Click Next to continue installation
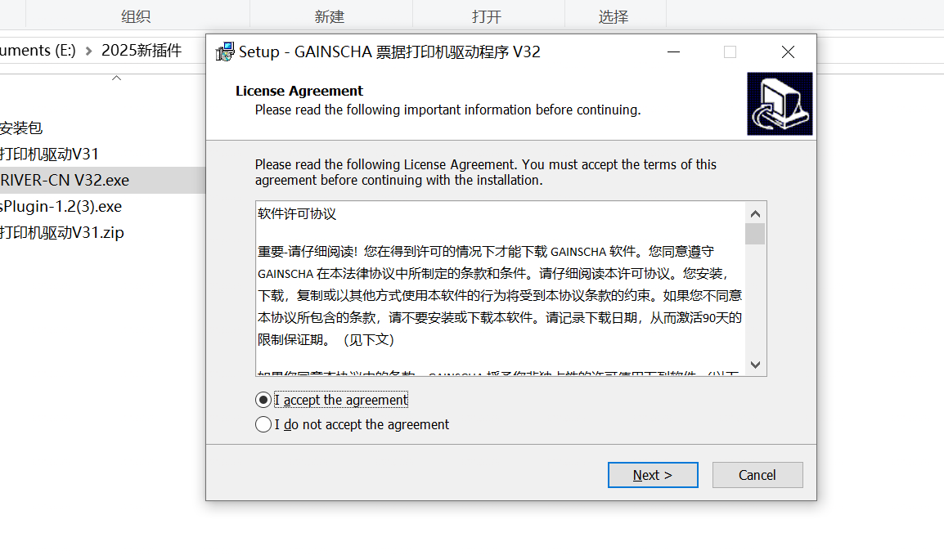The width and height of the screenshot is (944, 560). coord(653,475)
